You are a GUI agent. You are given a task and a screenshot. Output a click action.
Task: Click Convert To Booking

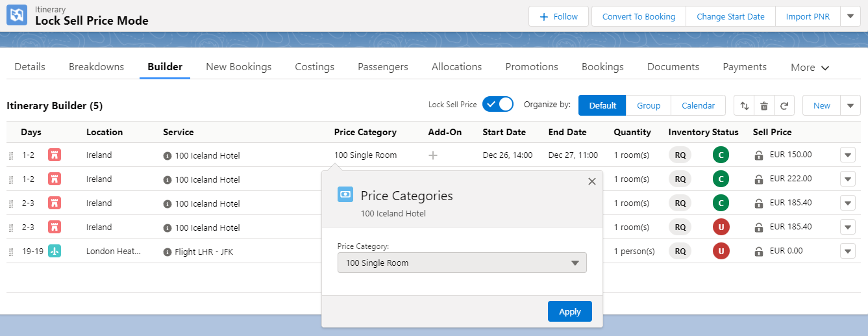[x=639, y=16]
